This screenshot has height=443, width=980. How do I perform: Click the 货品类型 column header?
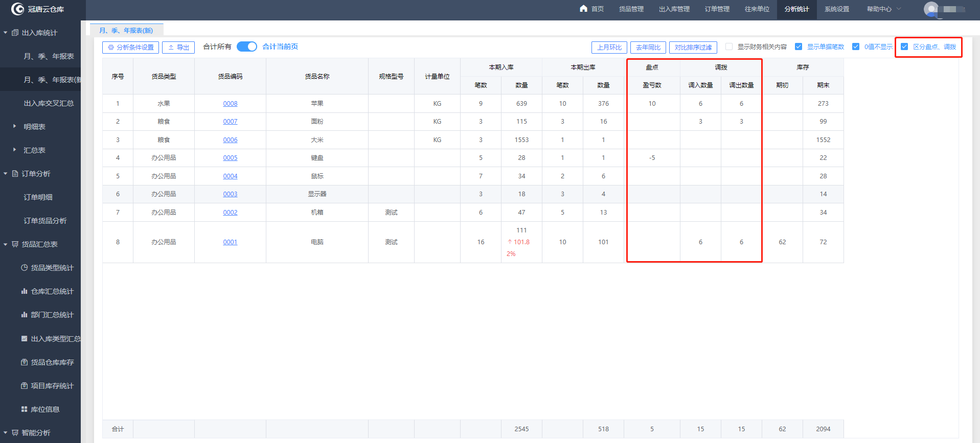click(x=164, y=76)
